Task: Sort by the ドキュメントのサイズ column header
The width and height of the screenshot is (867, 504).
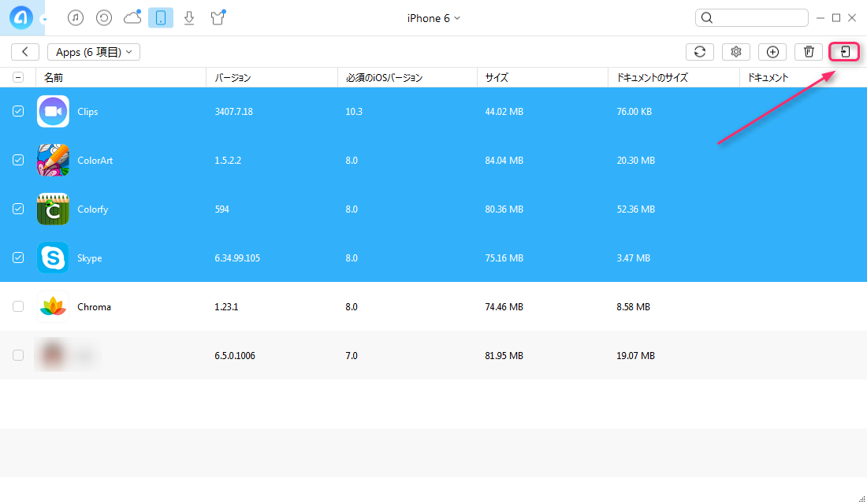Action: (x=652, y=77)
